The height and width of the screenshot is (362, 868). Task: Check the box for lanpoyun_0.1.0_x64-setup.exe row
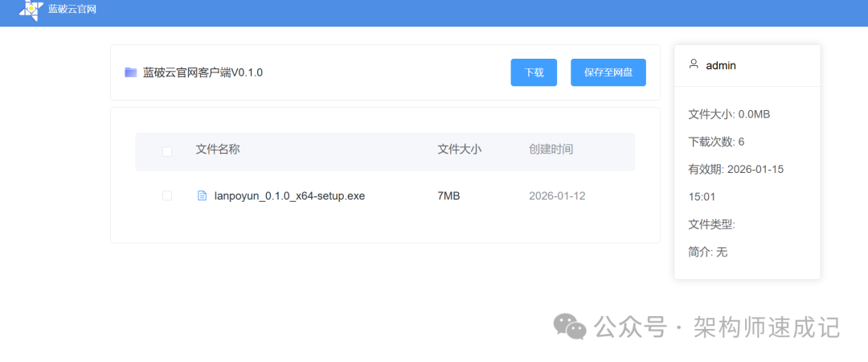click(x=167, y=195)
